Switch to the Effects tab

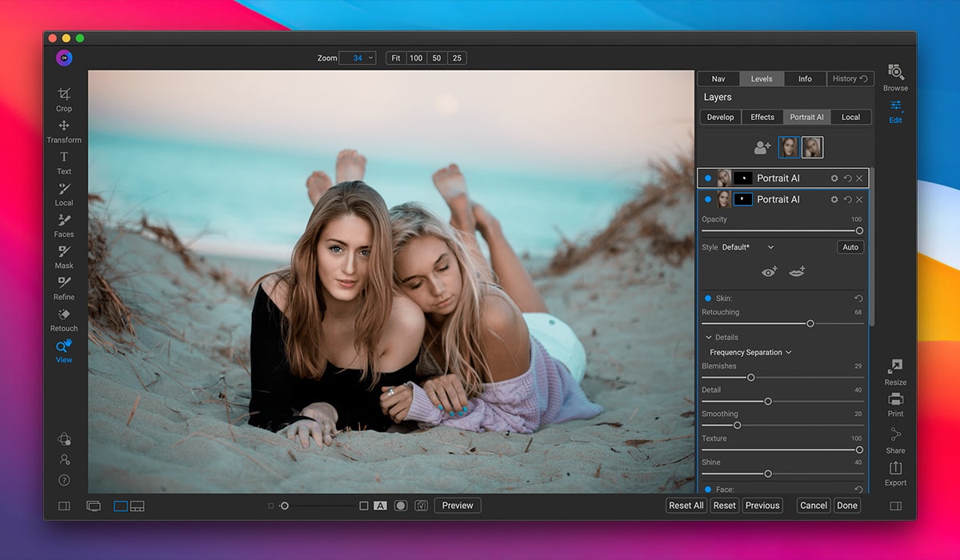coord(762,117)
